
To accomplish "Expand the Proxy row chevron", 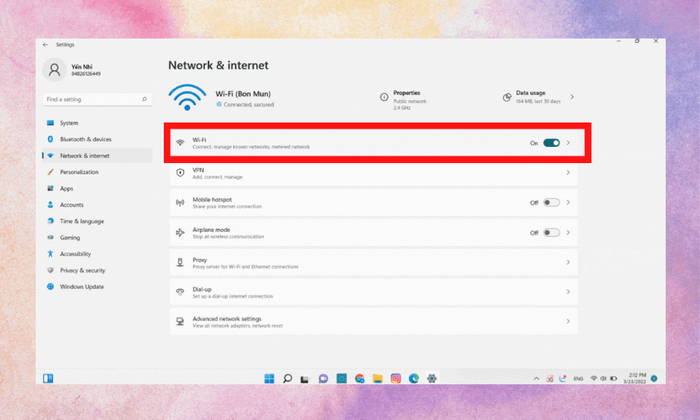I will (x=568, y=262).
